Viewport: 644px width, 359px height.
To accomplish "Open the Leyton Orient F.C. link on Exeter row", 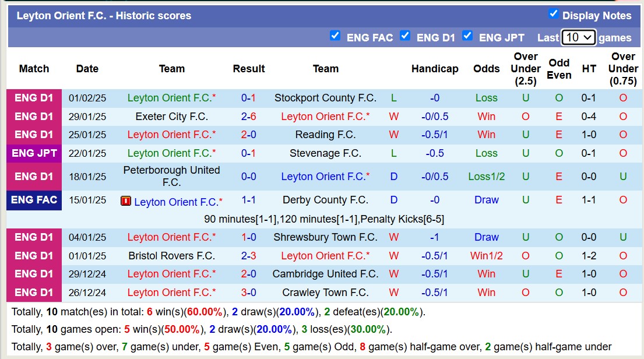I will (x=326, y=116).
